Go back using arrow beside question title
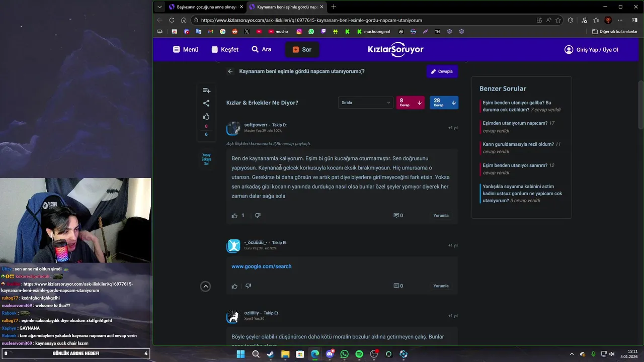The height and width of the screenshot is (362, 644). 230,71
